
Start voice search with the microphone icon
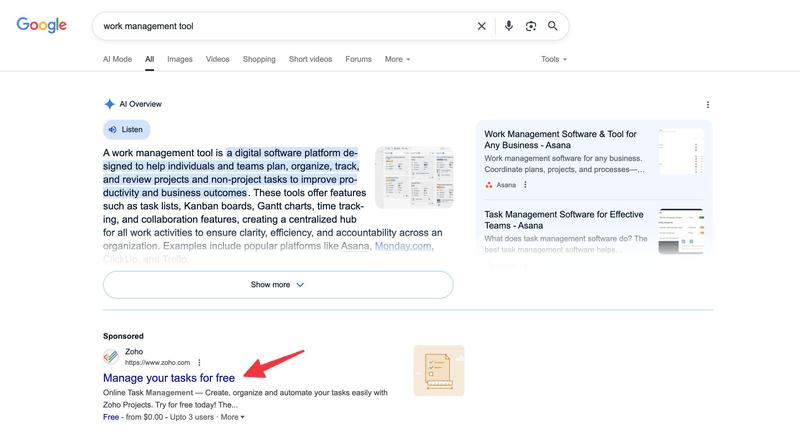(x=508, y=26)
